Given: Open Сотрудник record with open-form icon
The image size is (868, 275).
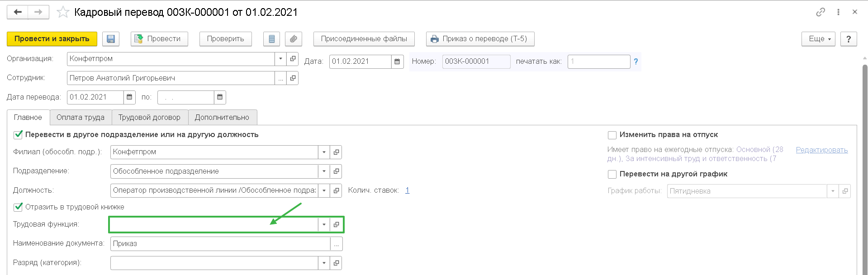Looking at the screenshot, I should click(x=293, y=78).
